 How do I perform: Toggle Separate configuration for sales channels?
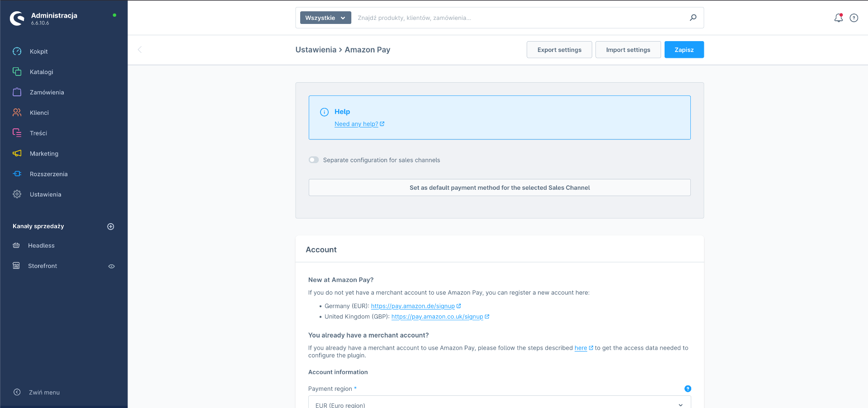(x=314, y=160)
